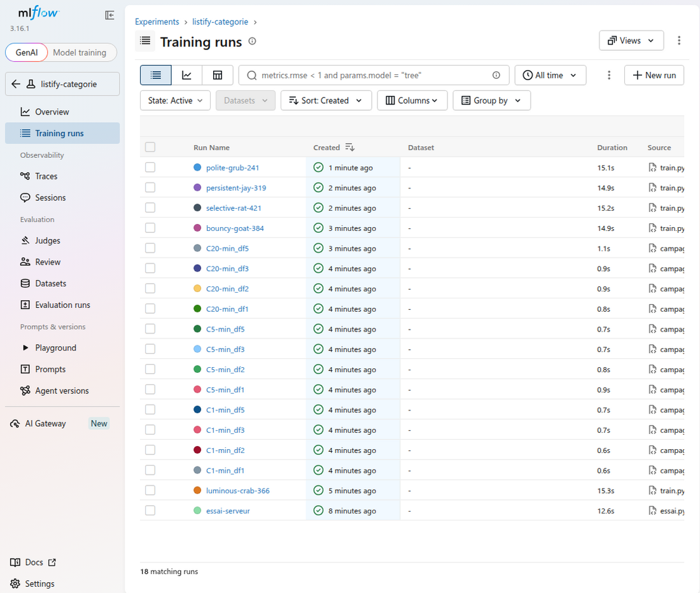Open the C20-min_df3 run link
The width and height of the screenshot is (700, 593).
[227, 269]
